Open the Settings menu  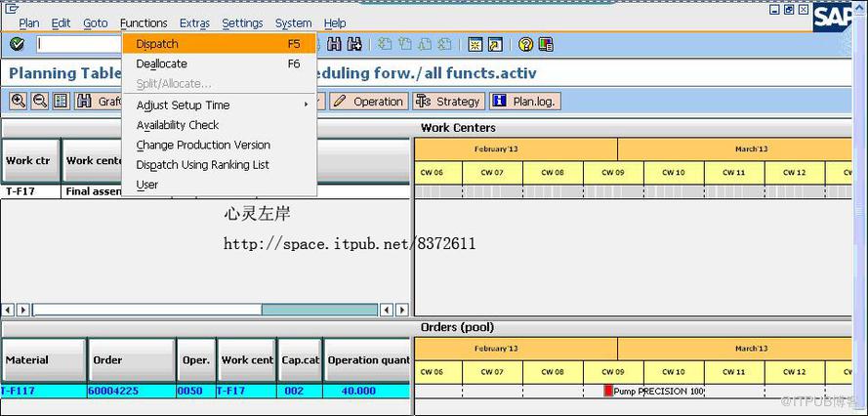click(x=242, y=23)
